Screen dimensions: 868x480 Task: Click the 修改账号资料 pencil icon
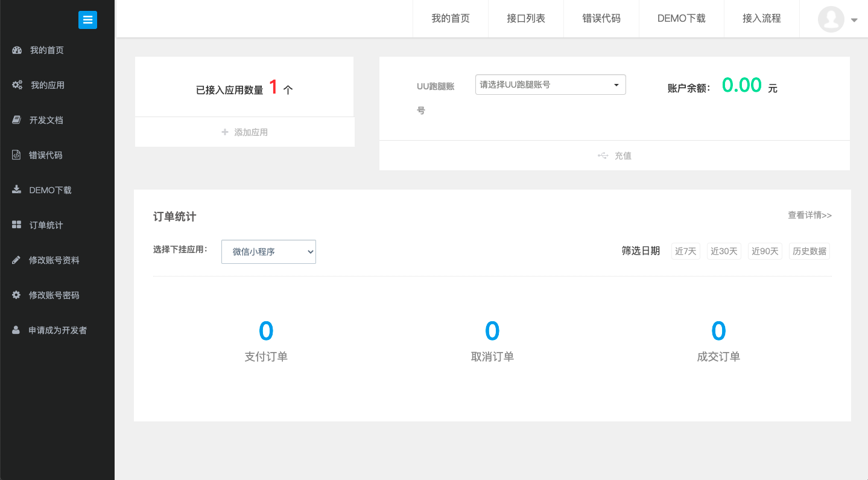16,260
